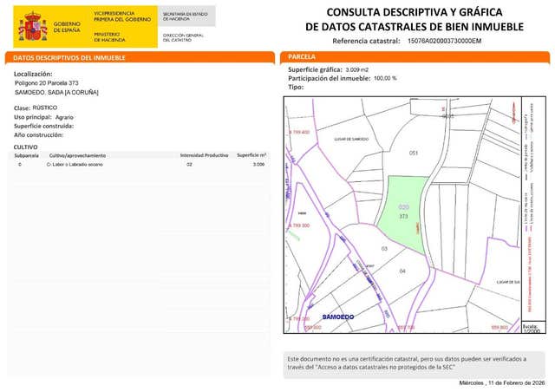Click the Cultivo/aprovechamiento column header
555x392 pixels.
coord(77,154)
